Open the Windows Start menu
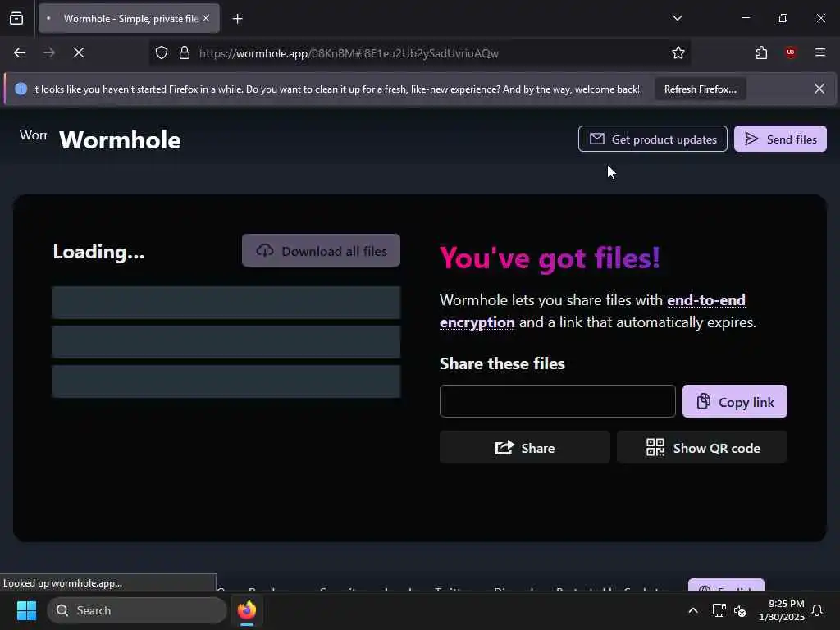This screenshot has height=630, width=840. point(26,610)
